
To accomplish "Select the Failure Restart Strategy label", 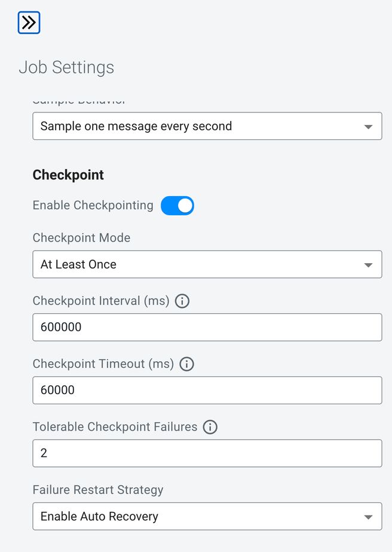I will point(98,490).
